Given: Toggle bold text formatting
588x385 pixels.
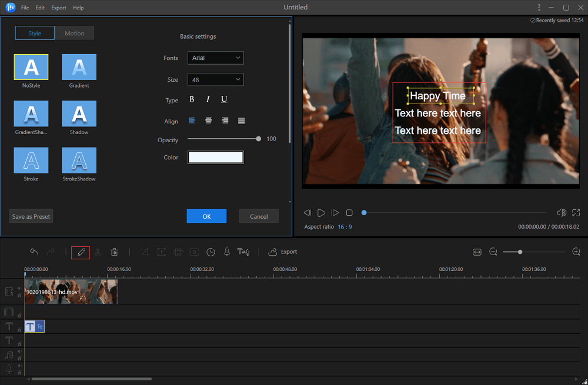Looking at the screenshot, I should 192,100.
